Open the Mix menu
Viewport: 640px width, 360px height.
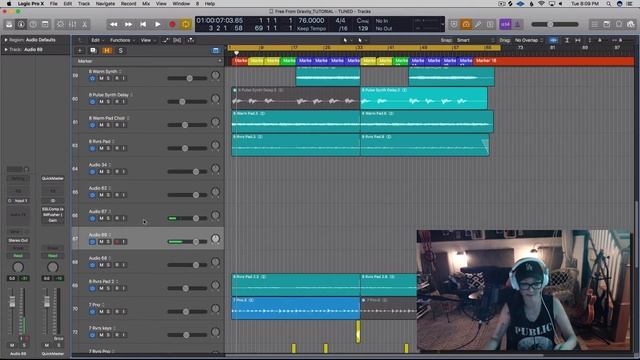146,4
